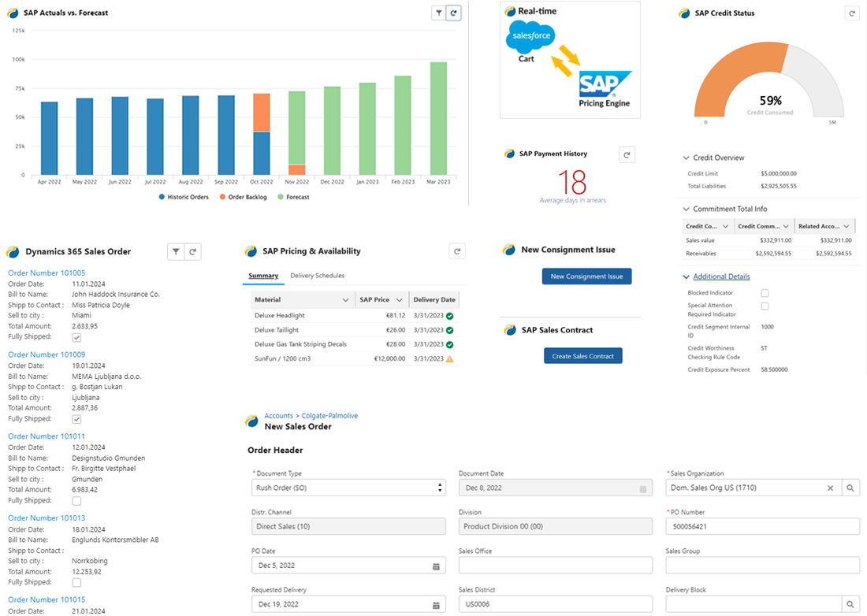867x616 pixels.
Task: Toggle Fully Shipped for Order 101009
Action: point(77,419)
